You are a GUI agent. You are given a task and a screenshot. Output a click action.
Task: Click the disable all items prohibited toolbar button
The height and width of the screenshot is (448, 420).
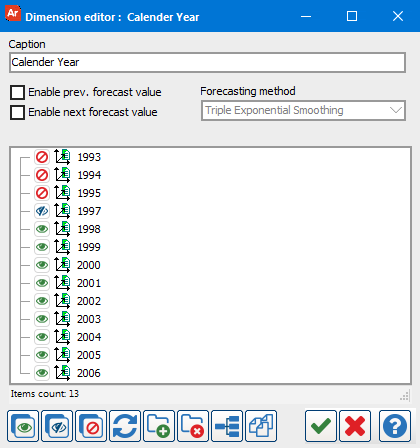tap(91, 426)
